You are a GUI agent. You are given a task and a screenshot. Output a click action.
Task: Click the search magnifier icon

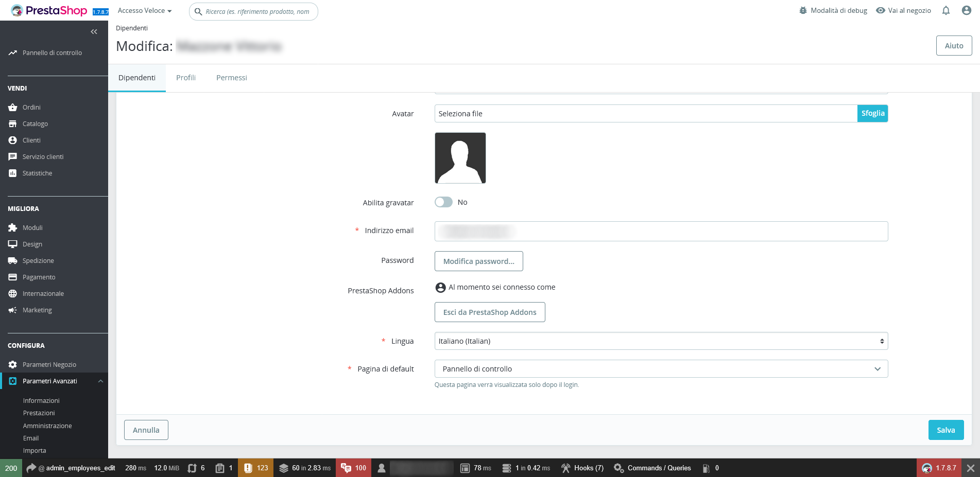[198, 11]
